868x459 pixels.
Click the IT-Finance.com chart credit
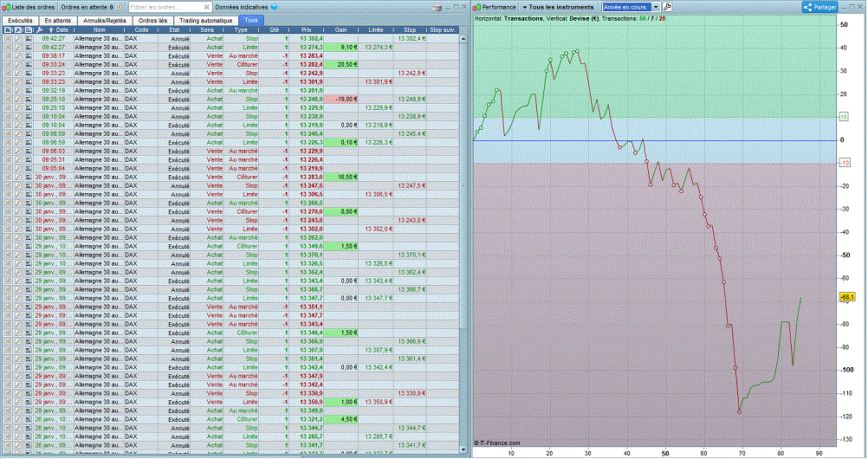[497, 443]
